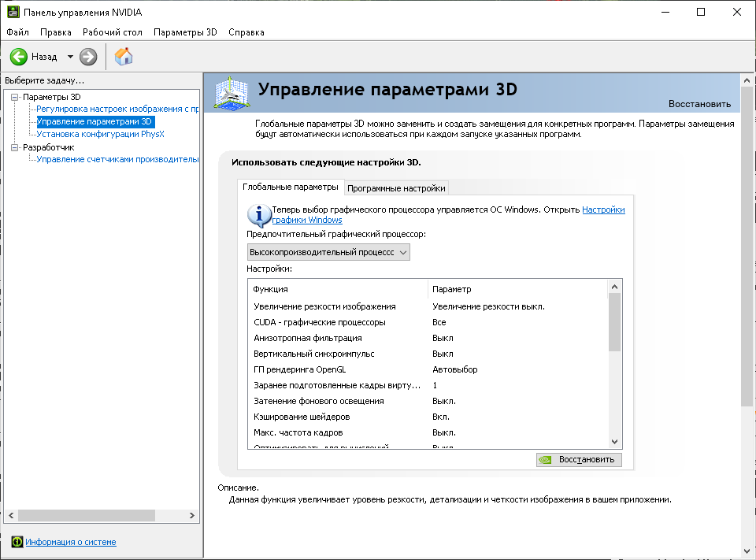This screenshot has width=756, height=560.
Task: Open the Файл menu
Action: pyautogui.click(x=18, y=32)
